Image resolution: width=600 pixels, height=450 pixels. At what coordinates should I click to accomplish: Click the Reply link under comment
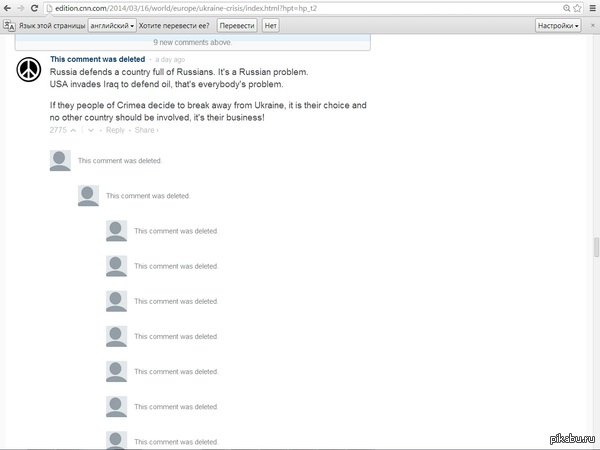(115, 130)
